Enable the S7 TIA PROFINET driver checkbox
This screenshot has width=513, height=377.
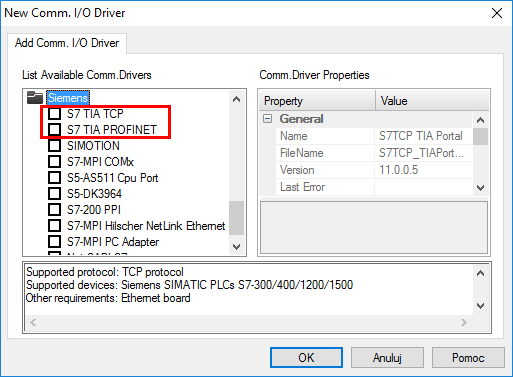tap(54, 129)
